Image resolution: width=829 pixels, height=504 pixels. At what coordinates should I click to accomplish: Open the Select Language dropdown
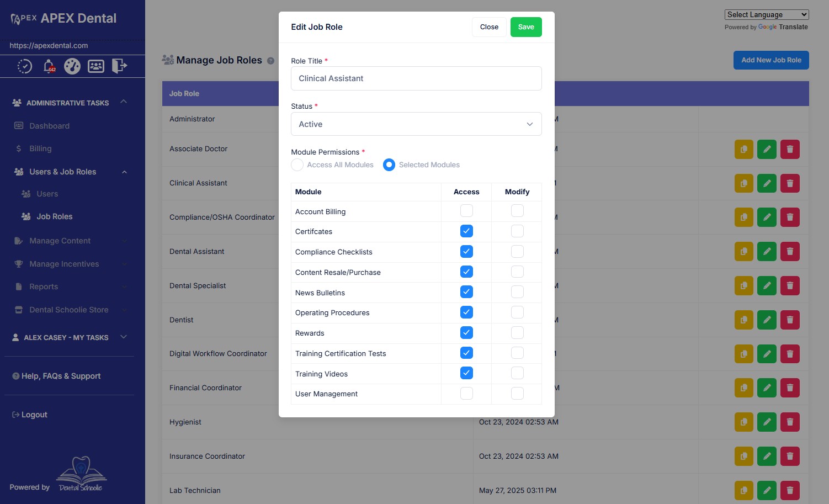tap(767, 14)
